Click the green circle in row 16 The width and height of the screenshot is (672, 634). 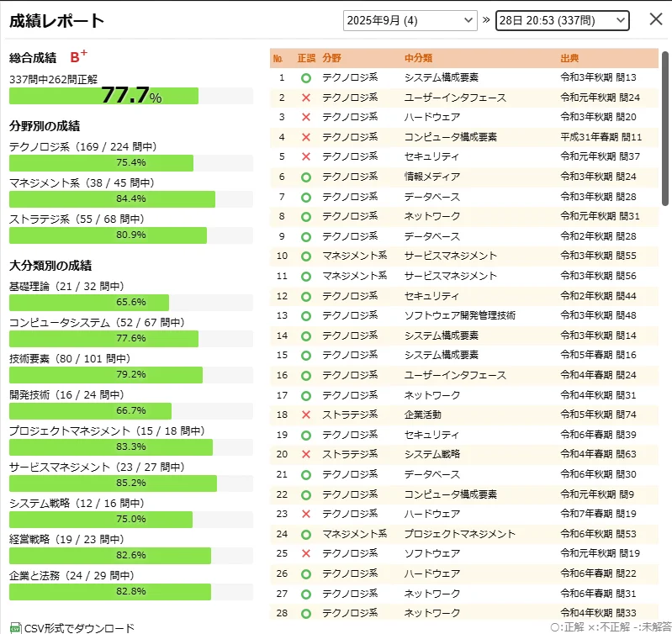point(306,376)
